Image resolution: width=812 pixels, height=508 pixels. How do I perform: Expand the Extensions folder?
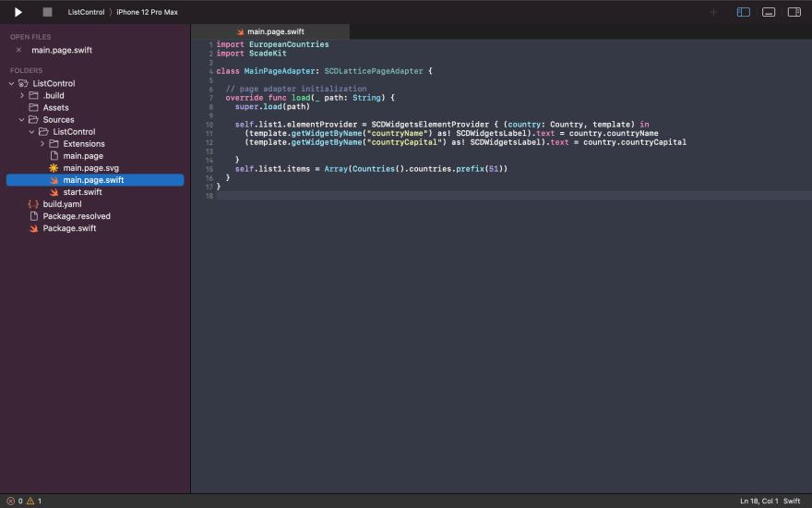[x=42, y=143]
